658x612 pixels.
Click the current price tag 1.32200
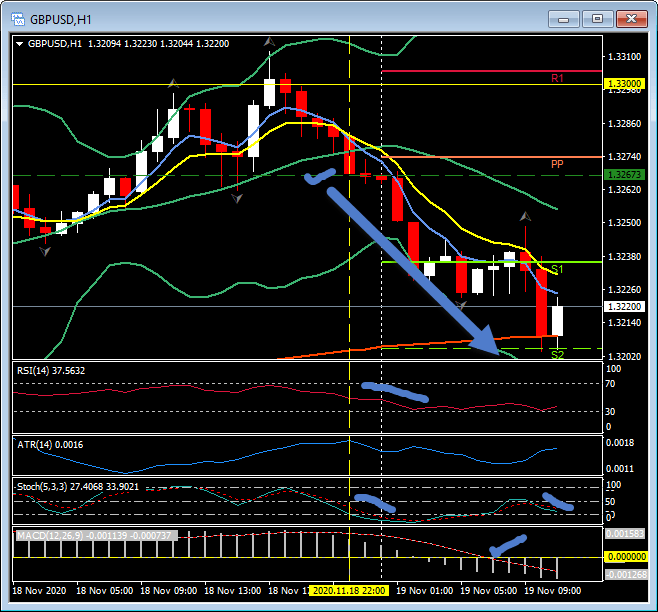(625, 306)
